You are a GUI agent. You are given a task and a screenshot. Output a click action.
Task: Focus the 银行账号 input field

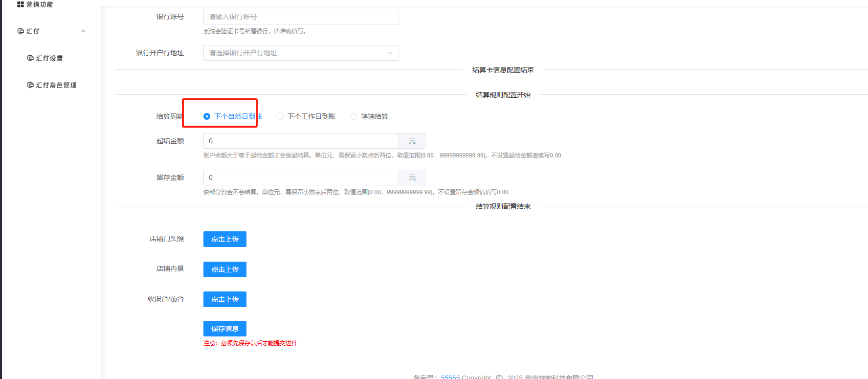coord(301,17)
